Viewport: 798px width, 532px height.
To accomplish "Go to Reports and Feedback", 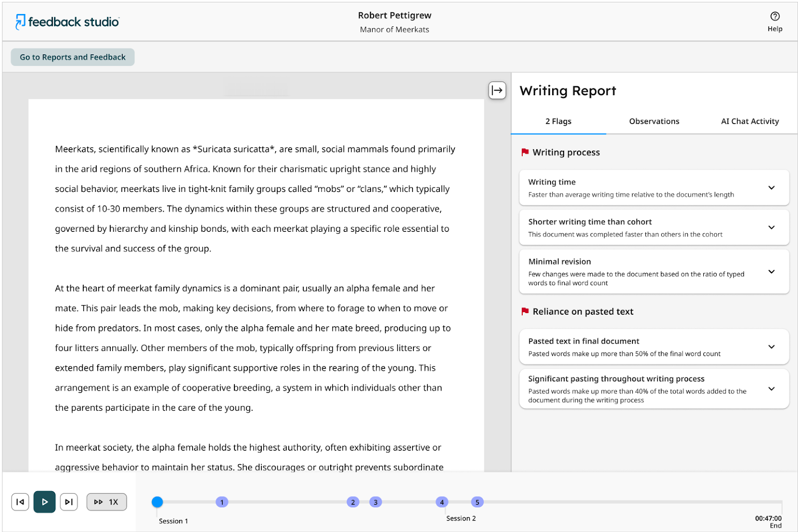I will 73,57.
